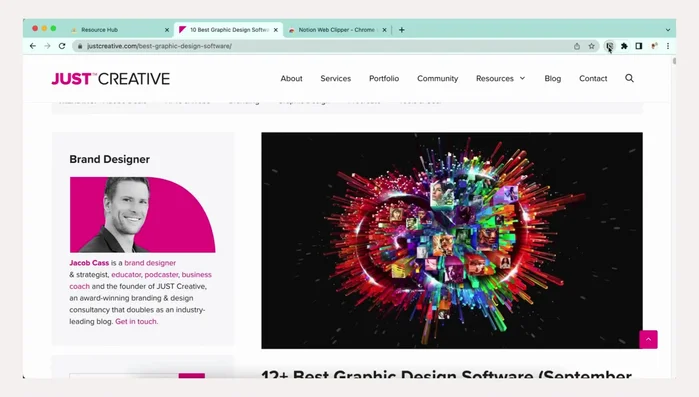Screen dimensions: 699x397
Task: Open Chrome three-dot menu
Action: coord(668,46)
